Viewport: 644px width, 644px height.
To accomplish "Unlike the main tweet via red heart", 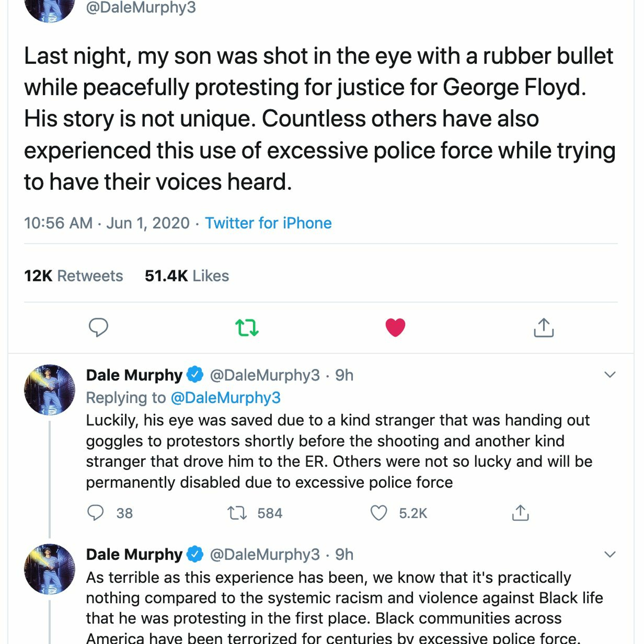I will (395, 327).
